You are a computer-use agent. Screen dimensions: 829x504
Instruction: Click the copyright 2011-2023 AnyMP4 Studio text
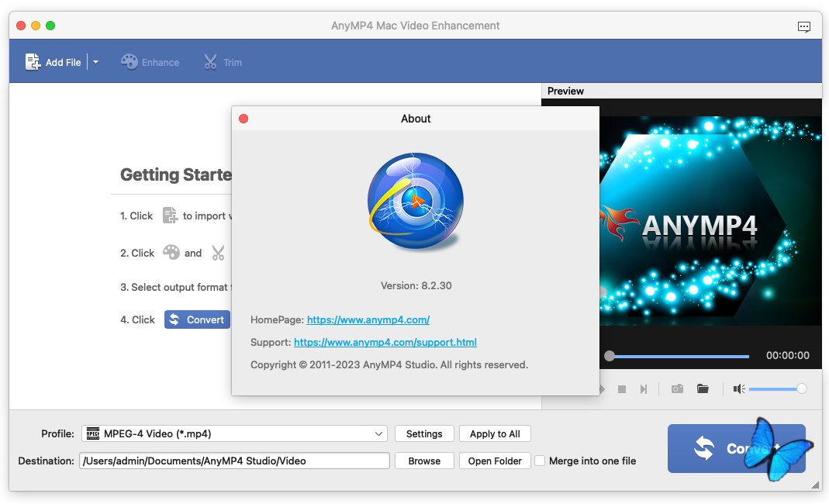tap(389, 365)
